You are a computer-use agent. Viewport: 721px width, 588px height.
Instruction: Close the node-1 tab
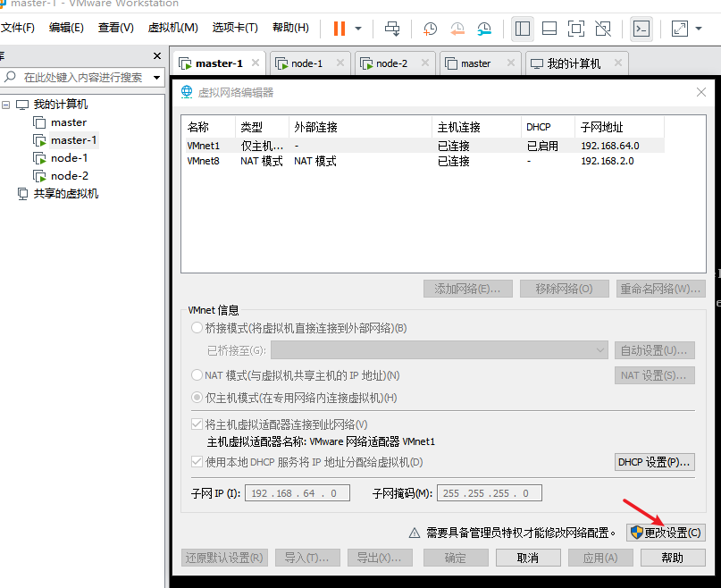pyautogui.click(x=340, y=63)
